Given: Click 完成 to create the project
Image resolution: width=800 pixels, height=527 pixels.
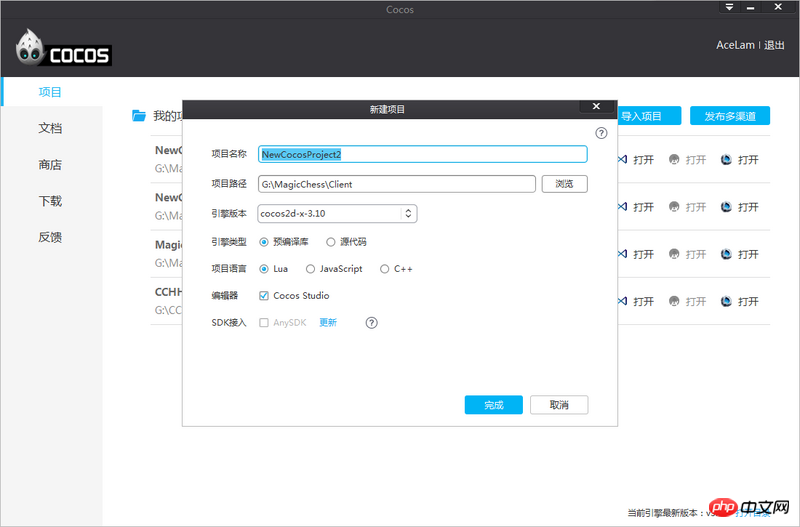Looking at the screenshot, I should [x=493, y=405].
